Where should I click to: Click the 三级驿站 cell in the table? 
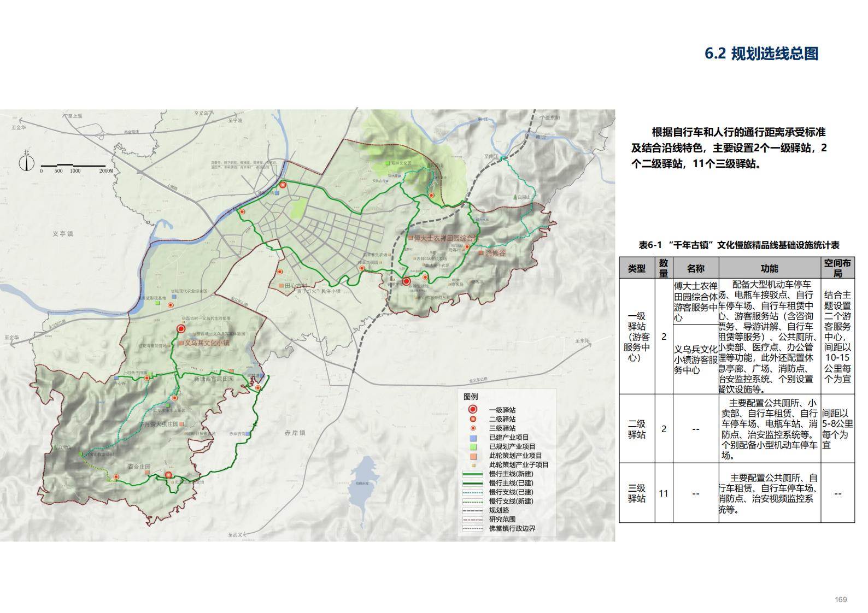pos(636,493)
